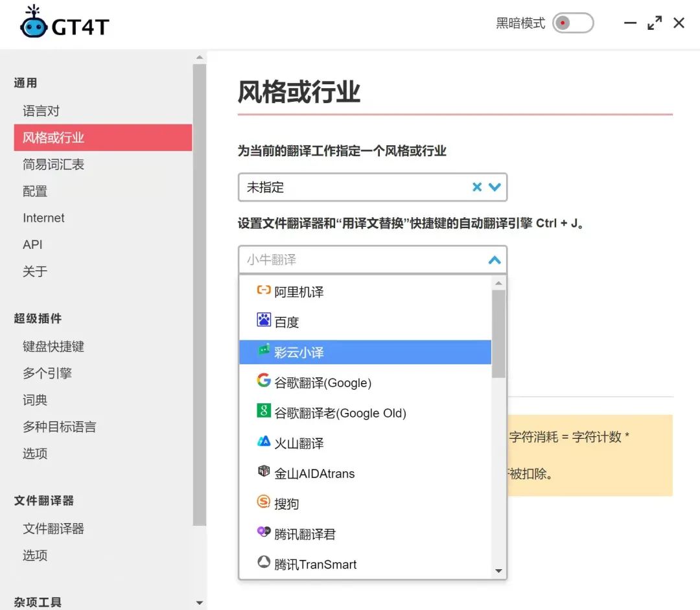
Task: Click the Google Old green icon
Action: pyautogui.click(x=263, y=410)
